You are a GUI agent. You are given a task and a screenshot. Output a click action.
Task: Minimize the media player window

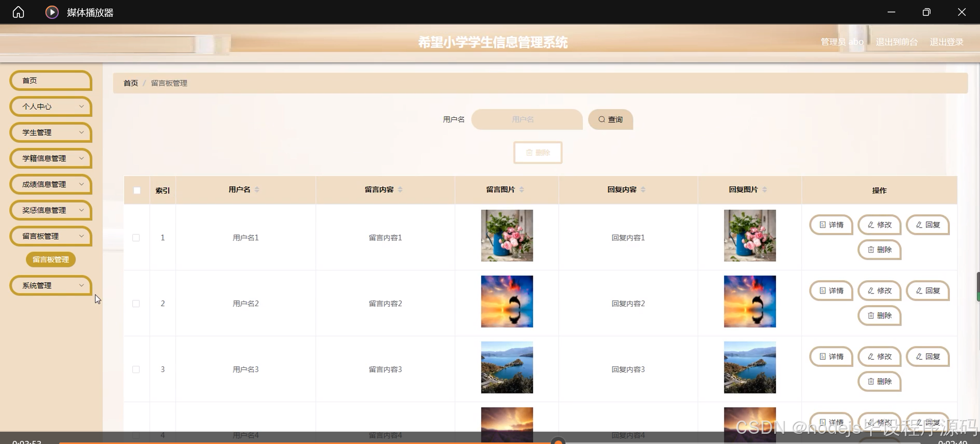coord(891,12)
